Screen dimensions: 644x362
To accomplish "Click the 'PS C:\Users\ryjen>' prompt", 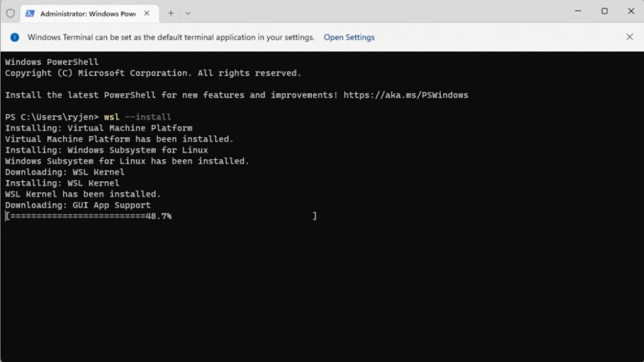I will coord(52,117).
